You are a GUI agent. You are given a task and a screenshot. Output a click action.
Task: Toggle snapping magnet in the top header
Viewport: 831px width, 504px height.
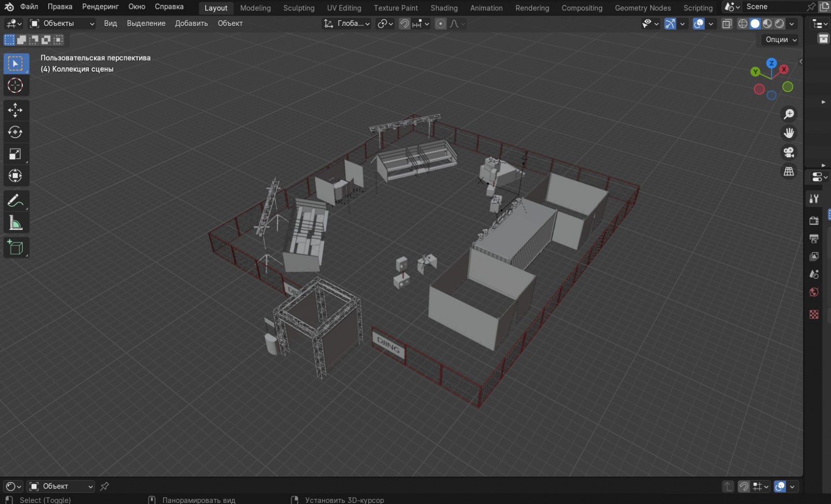pyautogui.click(x=405, y=23)
